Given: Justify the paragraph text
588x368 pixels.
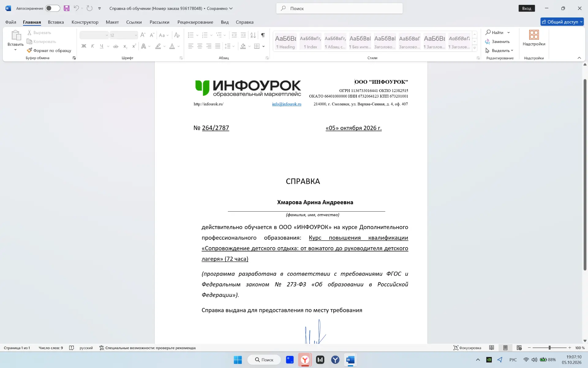Looking at the screenshot, I should tap(218, 46).
